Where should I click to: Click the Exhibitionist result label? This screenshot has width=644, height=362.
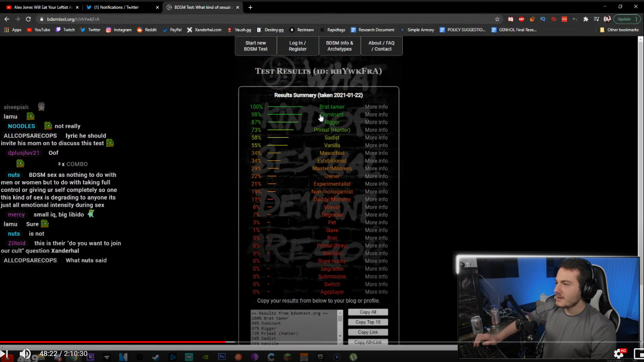[x=332, y=161]
